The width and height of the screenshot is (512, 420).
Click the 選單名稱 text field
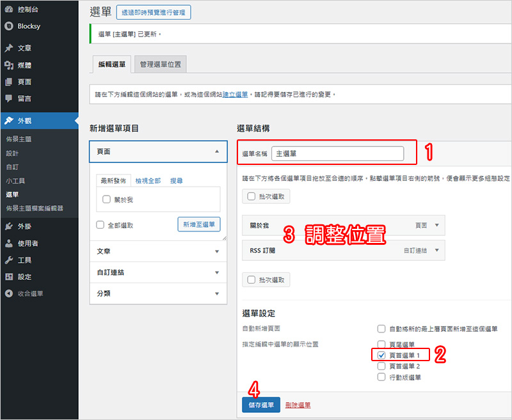point(337,153)
